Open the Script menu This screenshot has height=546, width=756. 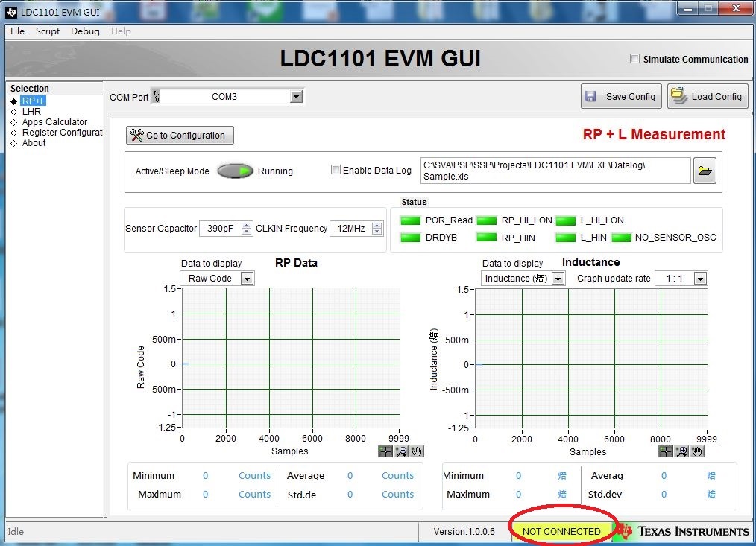[48, 31]
